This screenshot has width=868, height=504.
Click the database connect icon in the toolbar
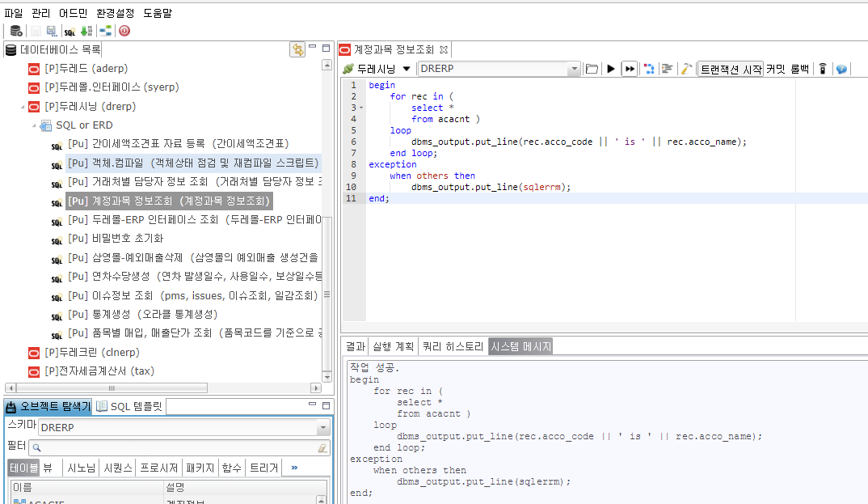(16, 30)
